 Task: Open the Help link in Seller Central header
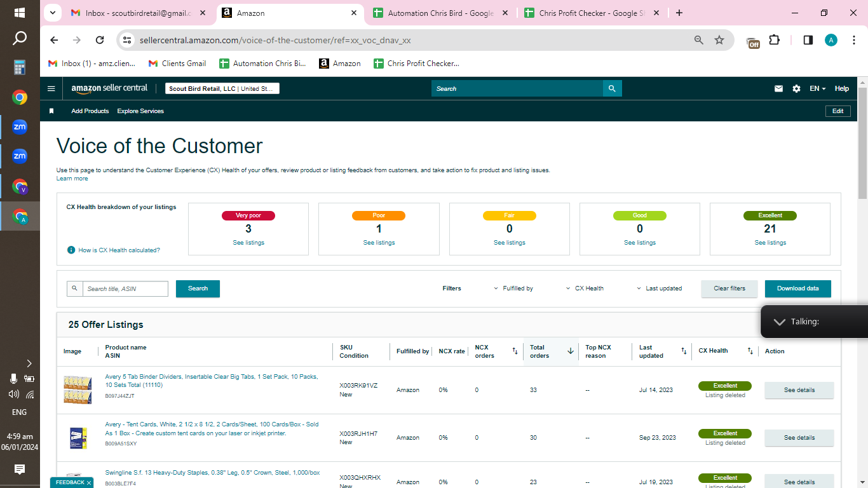tap(842, 89)
